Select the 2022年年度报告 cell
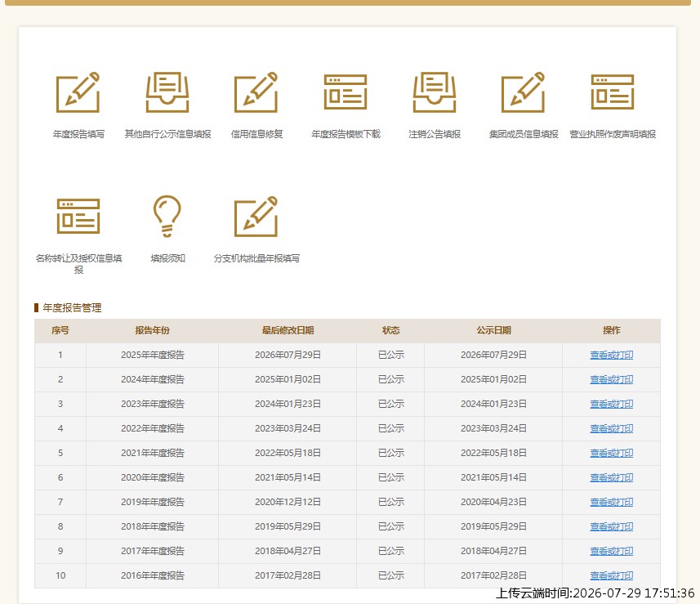Screen dimensions: 700x604 coord(152,429)
